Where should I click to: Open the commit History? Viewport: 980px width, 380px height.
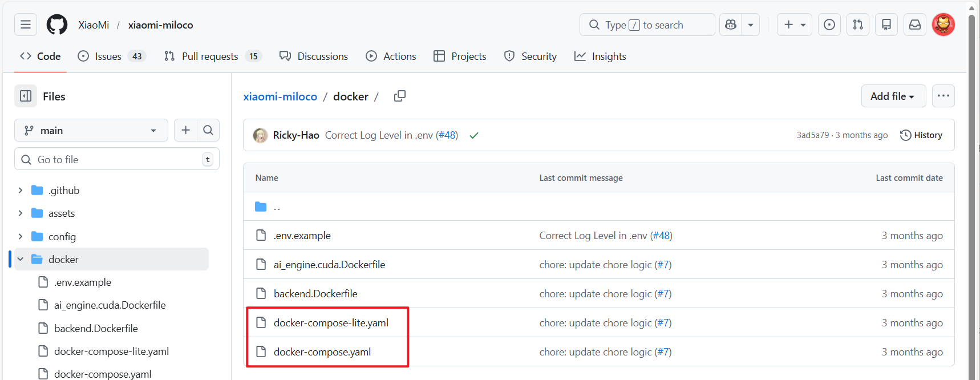pos(921,135)
